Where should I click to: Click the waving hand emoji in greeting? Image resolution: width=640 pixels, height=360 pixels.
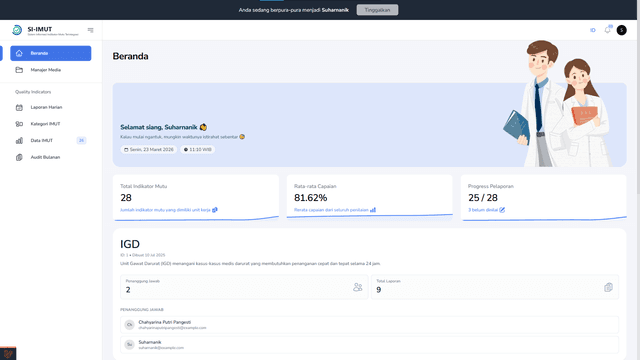click(x=203, y=127)
